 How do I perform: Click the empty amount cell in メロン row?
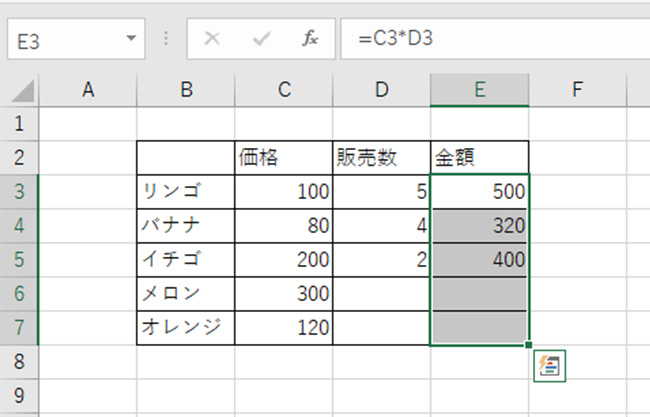point(480,294)
